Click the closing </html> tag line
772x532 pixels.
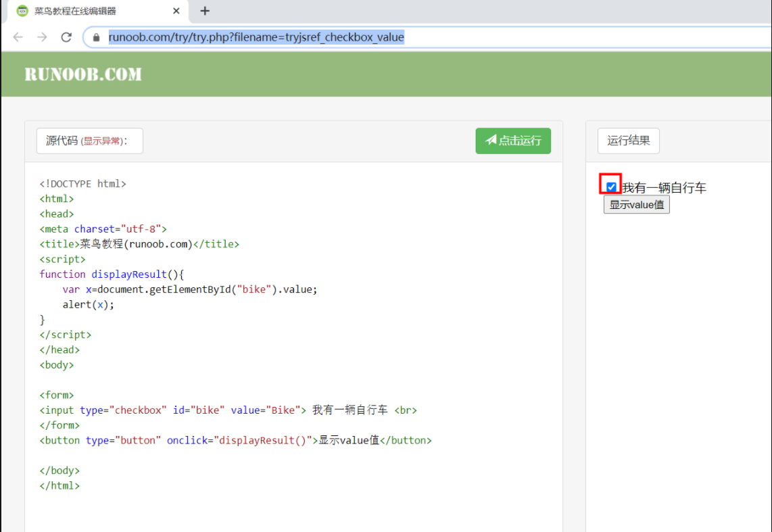[59, 486]
